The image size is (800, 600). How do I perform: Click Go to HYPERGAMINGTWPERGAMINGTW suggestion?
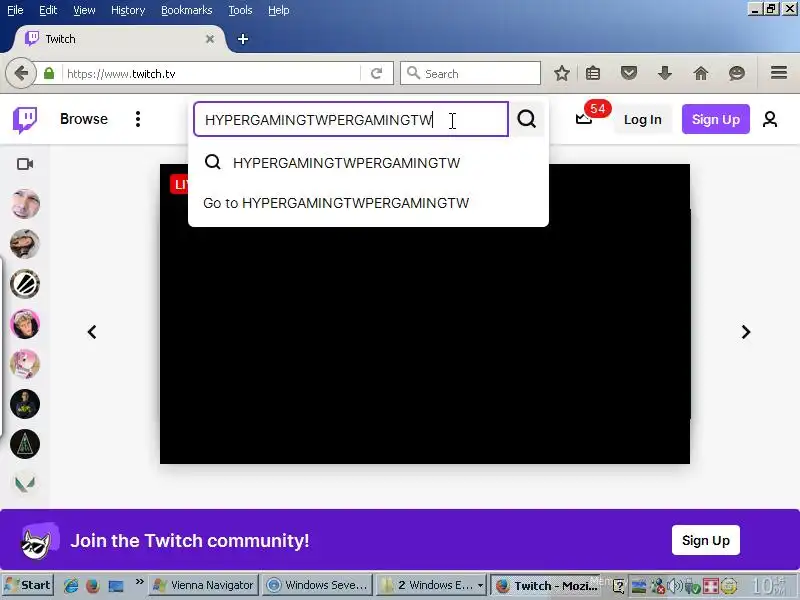[368, 203]
